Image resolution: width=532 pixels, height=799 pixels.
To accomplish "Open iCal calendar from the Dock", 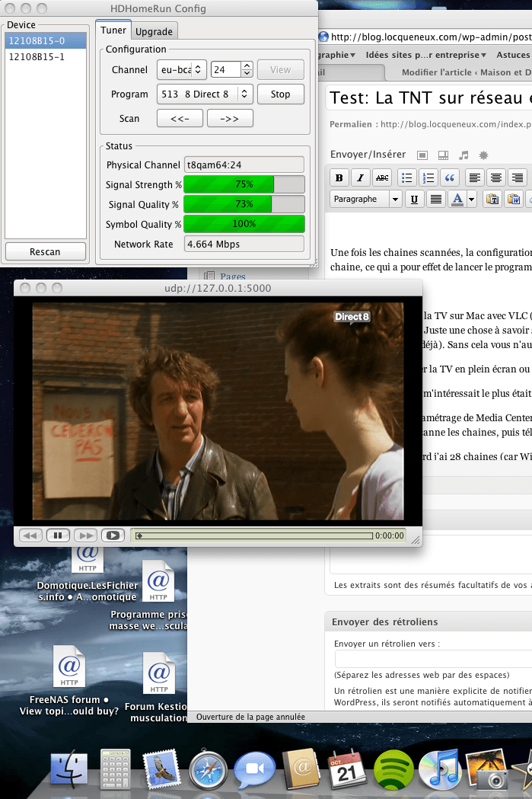I will click(347, 769).
